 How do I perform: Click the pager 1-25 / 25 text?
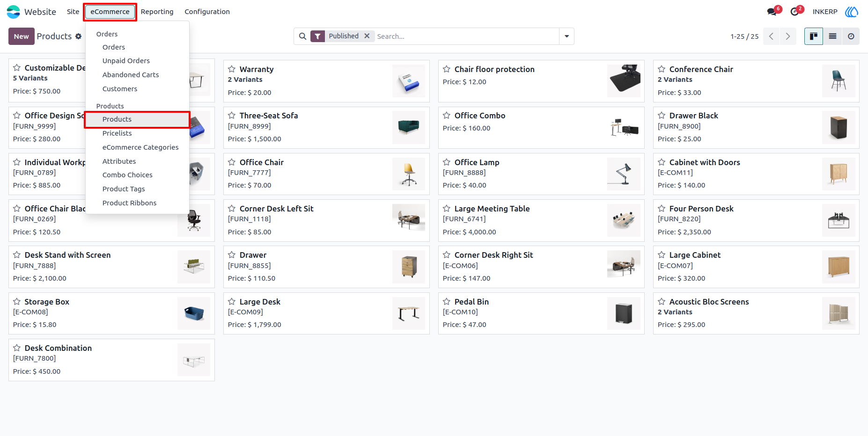click(x=744, y=36)
